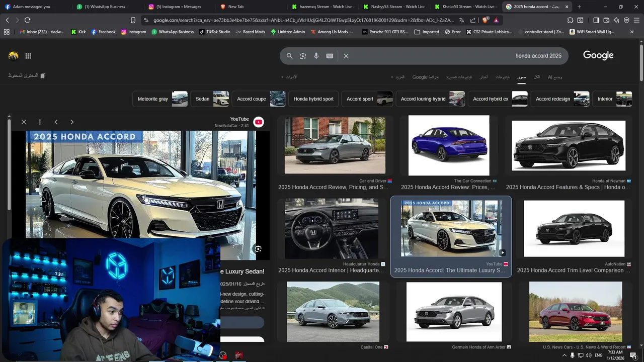
Task: Select the Accord redesign filter chip
Action: [560, 99]
